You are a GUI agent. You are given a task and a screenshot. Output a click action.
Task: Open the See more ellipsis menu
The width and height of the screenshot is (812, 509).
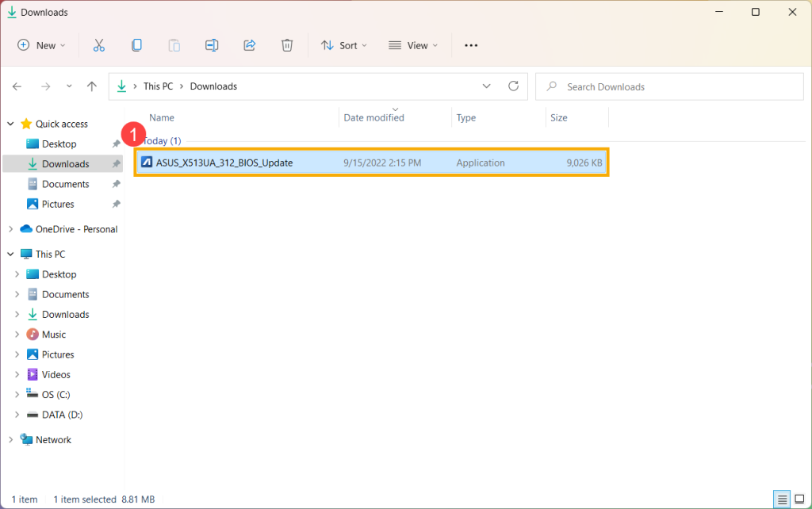(471, 45)
